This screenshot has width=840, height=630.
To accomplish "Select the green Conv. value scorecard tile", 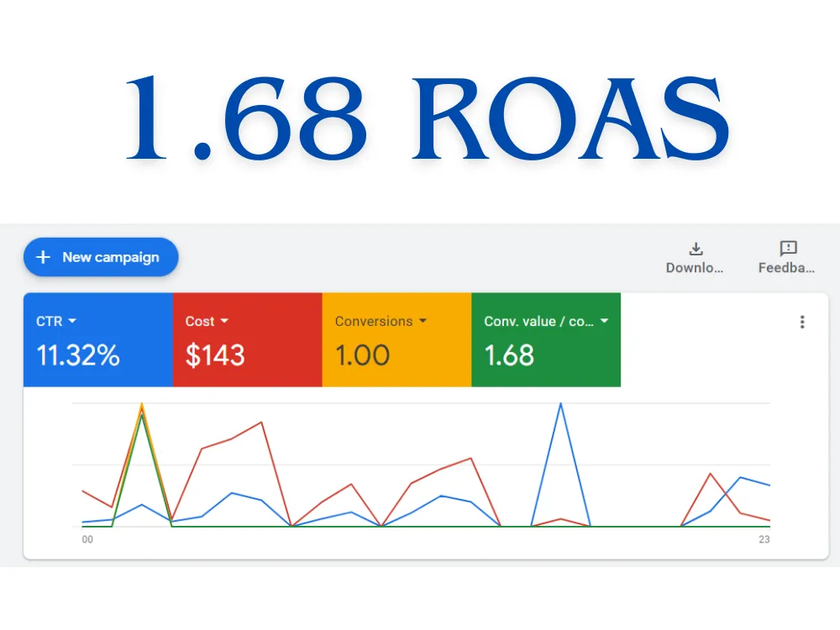I will tap(546, 339).
